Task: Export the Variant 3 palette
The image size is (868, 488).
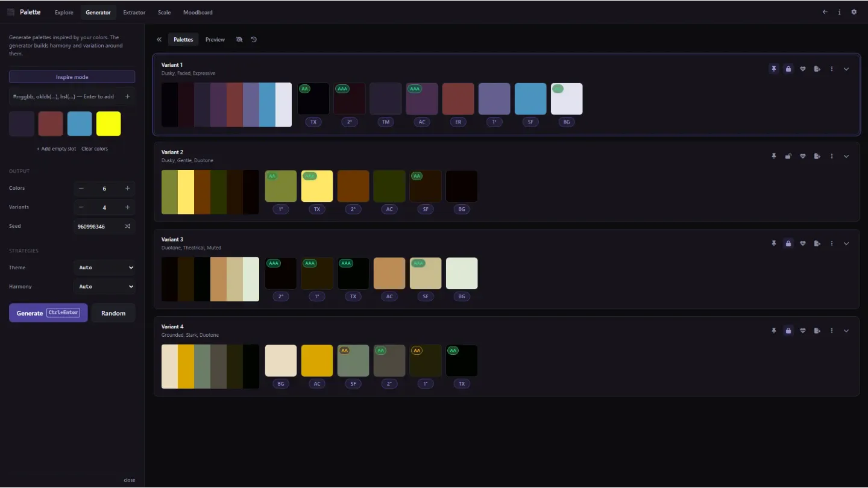Action: (817, 243)
